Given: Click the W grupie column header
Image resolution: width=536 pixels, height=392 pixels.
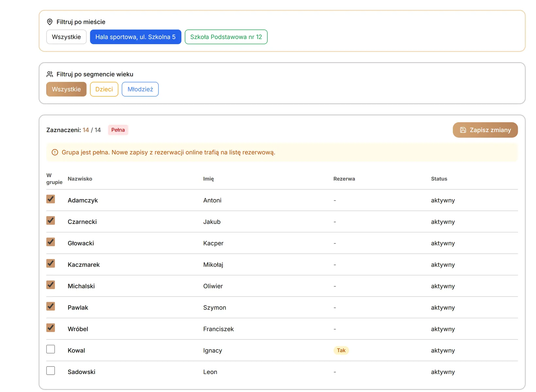Looking at the screenshot, I should pos(54,179).
